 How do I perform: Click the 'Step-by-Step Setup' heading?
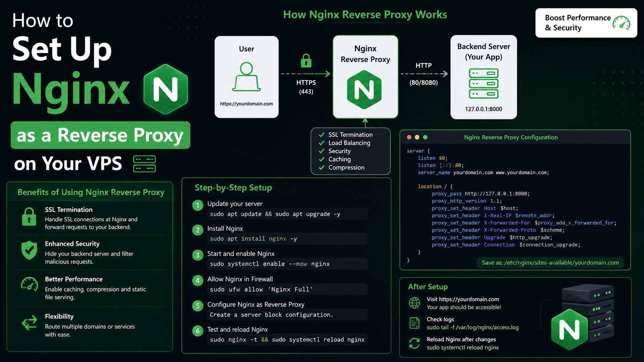tap(233, 188)
